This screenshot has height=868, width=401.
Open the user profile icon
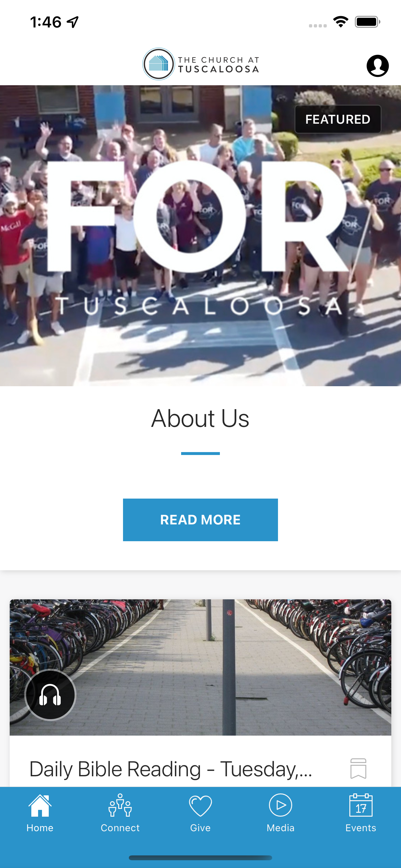click(377, 66)
